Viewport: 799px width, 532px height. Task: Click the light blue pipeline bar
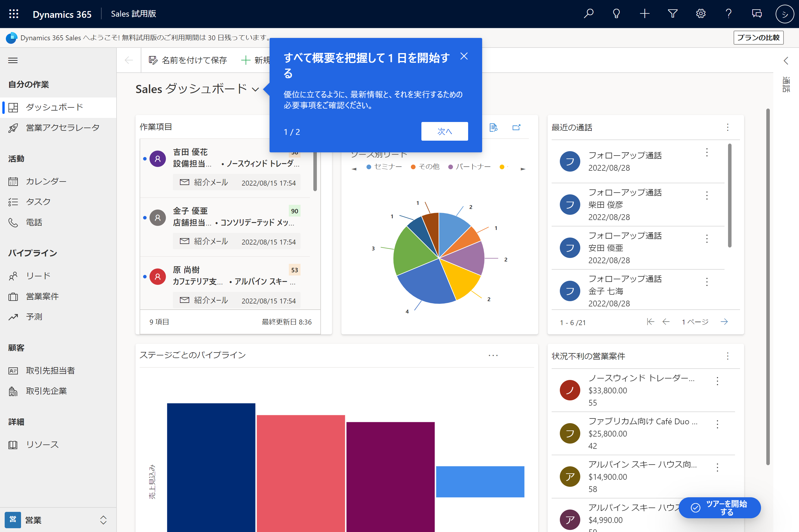[x=480, y=482]
